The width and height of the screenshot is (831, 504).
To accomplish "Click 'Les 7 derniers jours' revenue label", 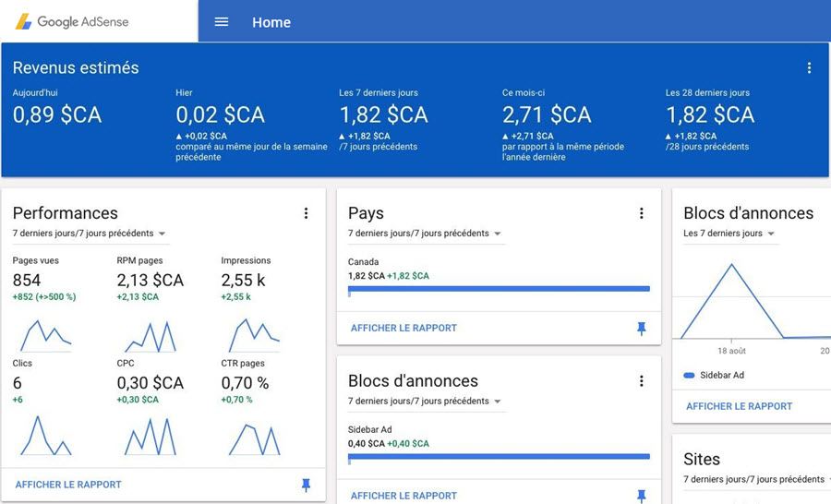I will [x=379, y=92].
